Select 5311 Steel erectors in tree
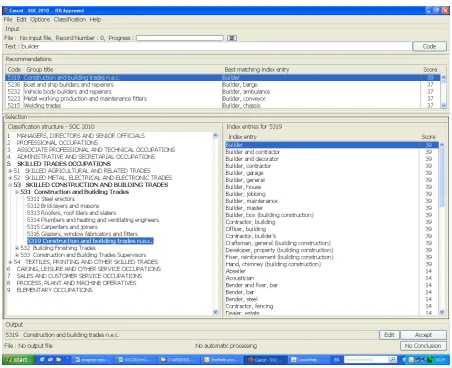The width and height of the screenshot is (452, 368). (x=51, y=199)
